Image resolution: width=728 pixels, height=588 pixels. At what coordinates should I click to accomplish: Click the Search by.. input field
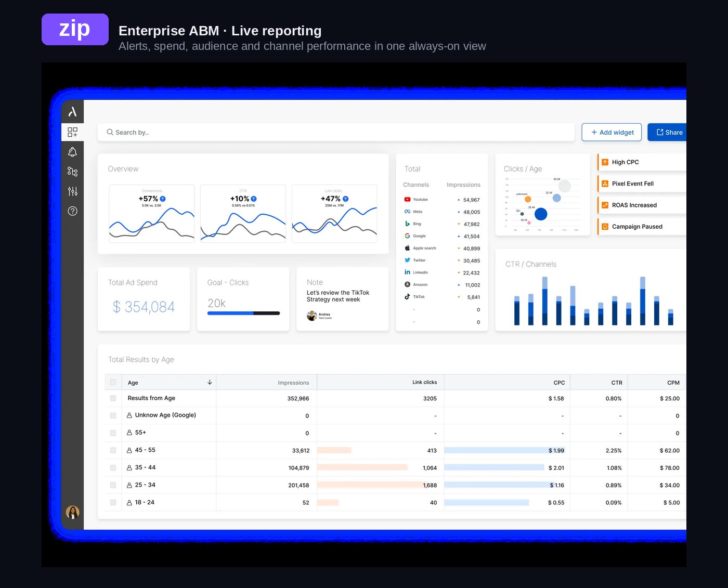(336, 132)
